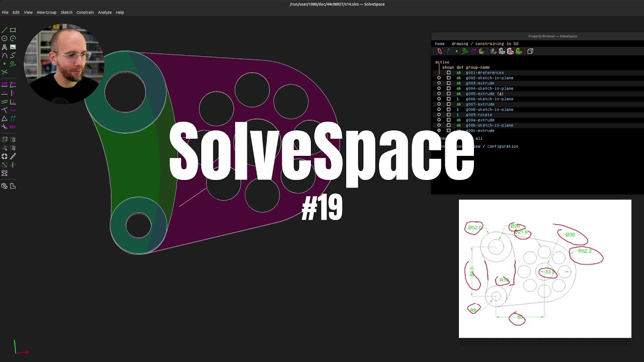The height and width of the screenshot is (362, 644).
Task: Apply the Horizontal constraint
Action: (5, 93)
